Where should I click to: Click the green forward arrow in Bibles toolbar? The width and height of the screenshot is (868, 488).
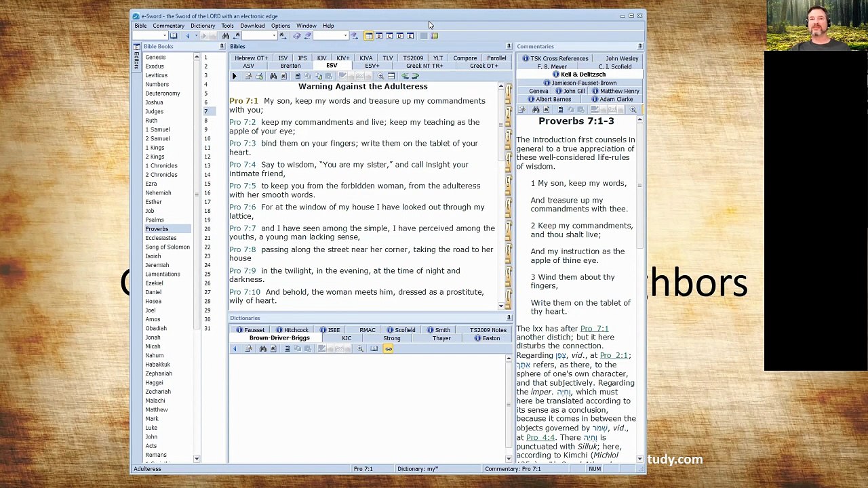415,76
